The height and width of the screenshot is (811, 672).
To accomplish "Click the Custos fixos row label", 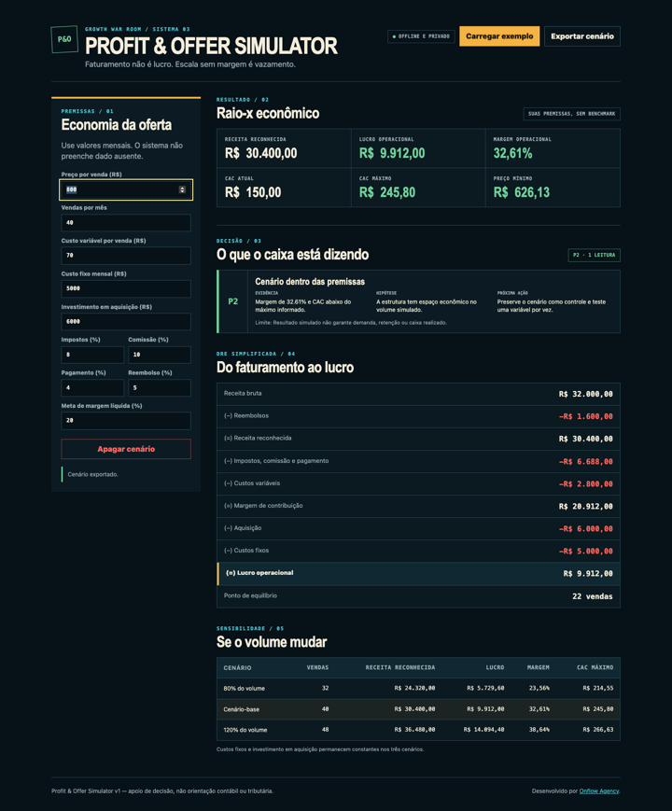I will point(246,551).
